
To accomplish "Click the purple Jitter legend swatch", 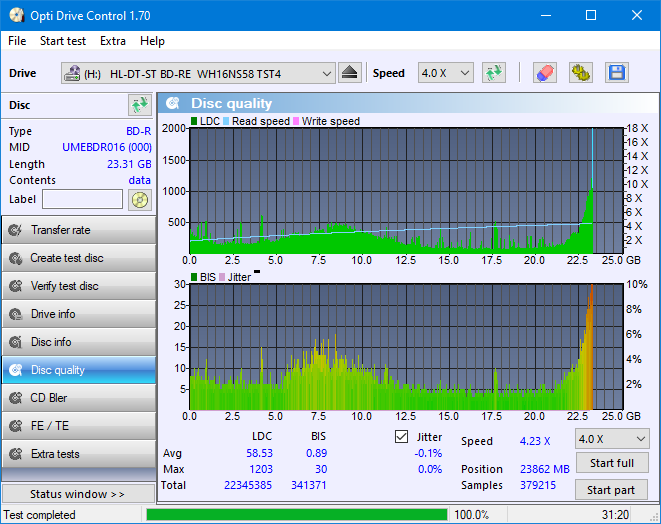I will coord(222,277).
